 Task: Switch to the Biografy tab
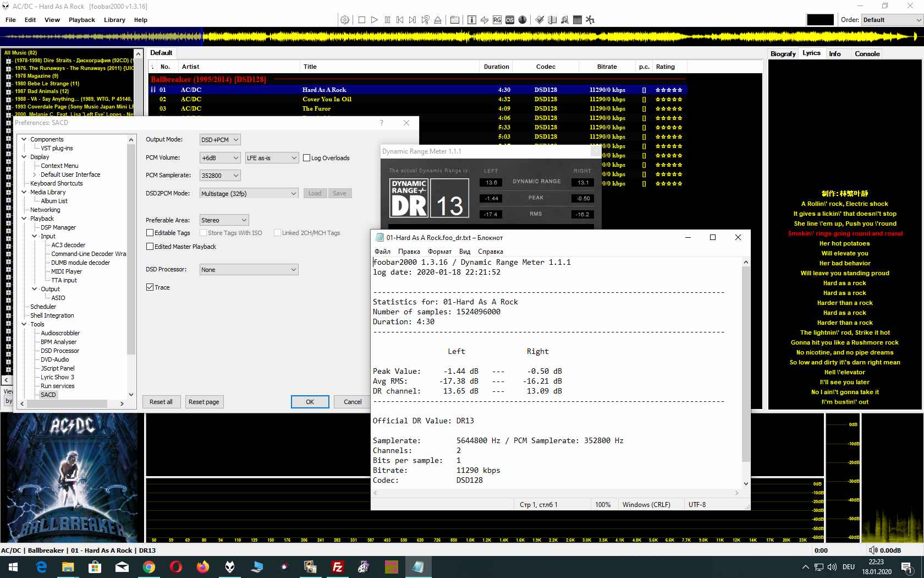(783, 54)
